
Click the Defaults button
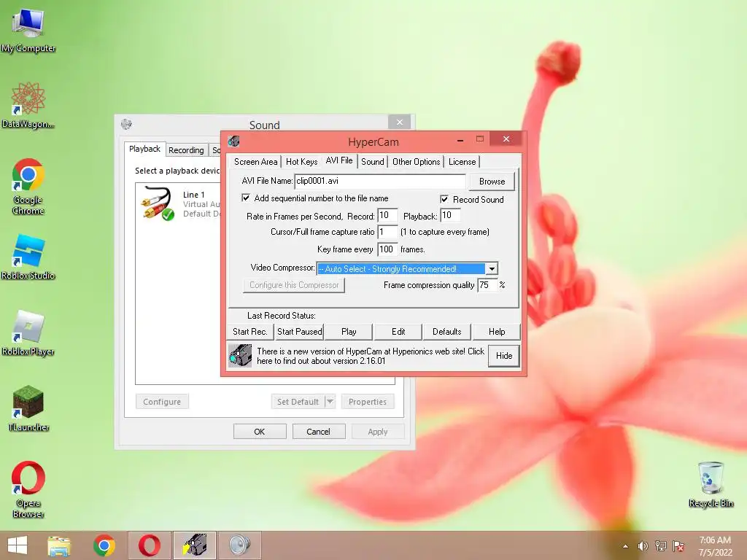click(x=447, y=332)
